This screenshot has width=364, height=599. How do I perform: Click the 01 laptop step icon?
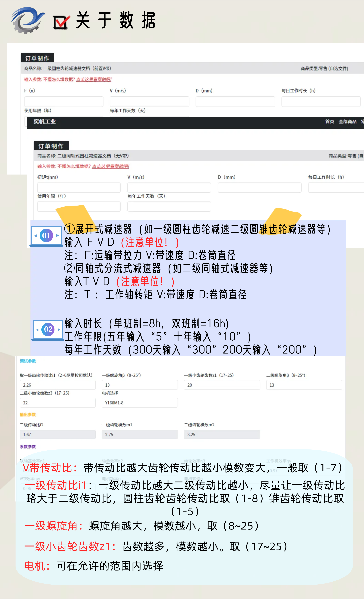pyautogui.click(x=46, y=236)
